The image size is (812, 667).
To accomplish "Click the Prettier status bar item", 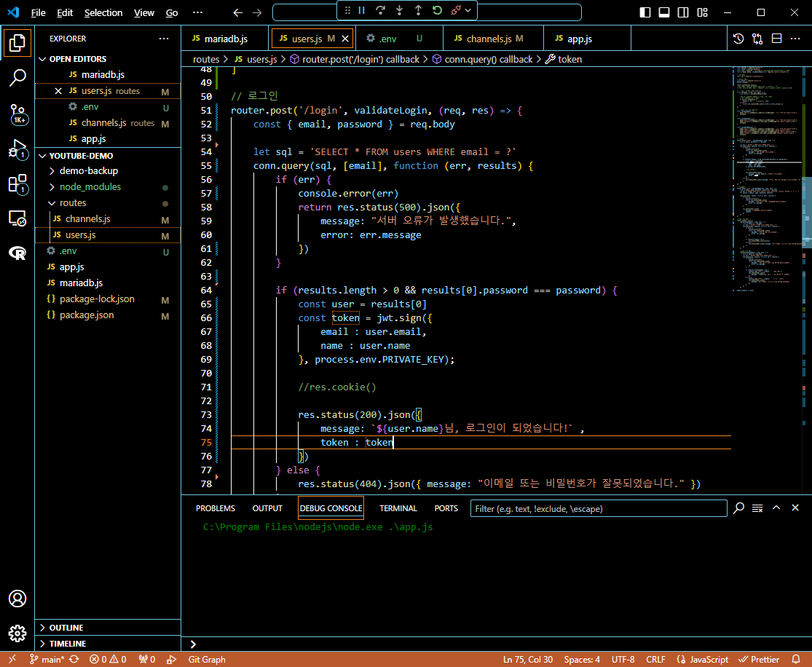I will 759,659.
